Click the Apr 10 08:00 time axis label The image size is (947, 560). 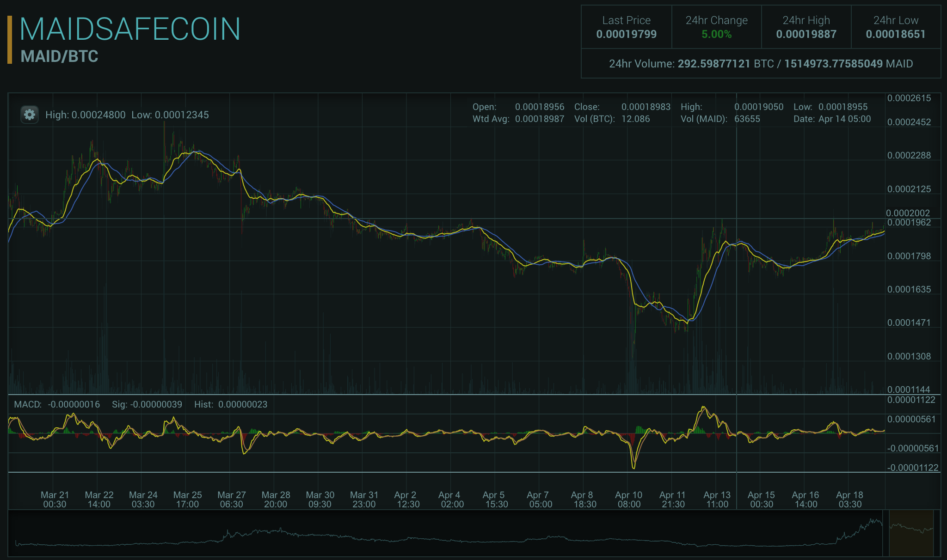tap(628, 499)
